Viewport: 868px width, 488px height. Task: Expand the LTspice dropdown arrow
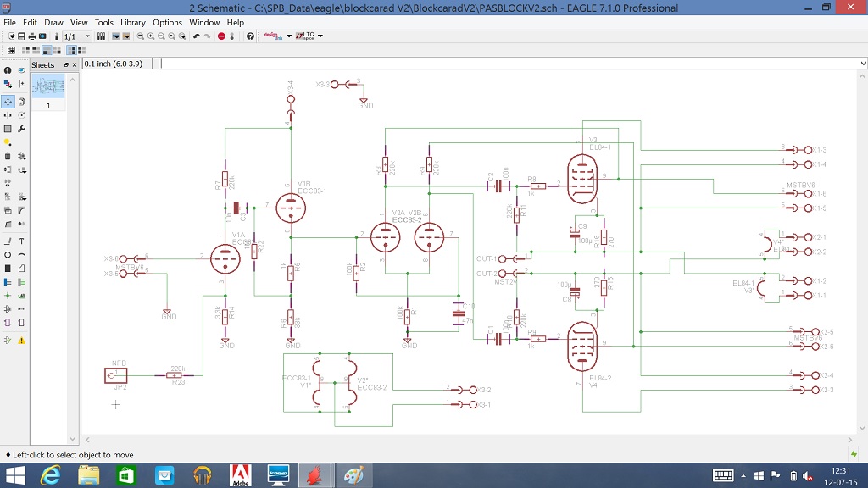pyautogui.click(x=320, y=36)
